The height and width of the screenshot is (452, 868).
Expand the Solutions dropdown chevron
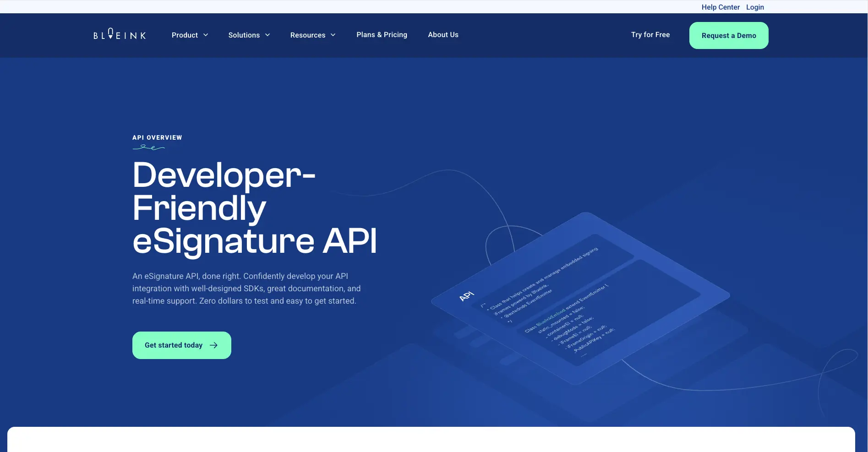[x=267, y=35]
